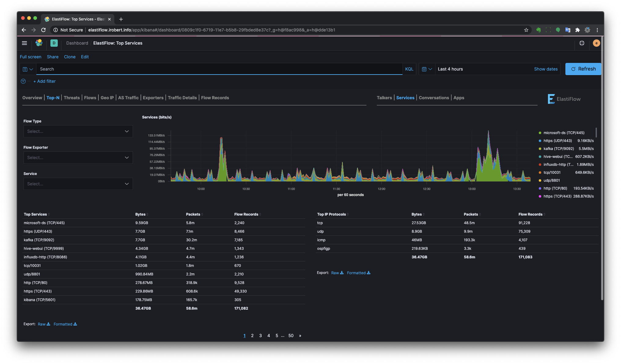Download Top Services Raw export
The image size is (621, 364).
44,324
